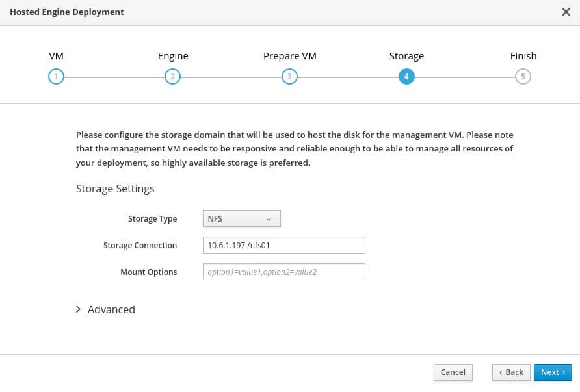
Task: Click the step 1 VM circle
Action: (x=56, y=77)
